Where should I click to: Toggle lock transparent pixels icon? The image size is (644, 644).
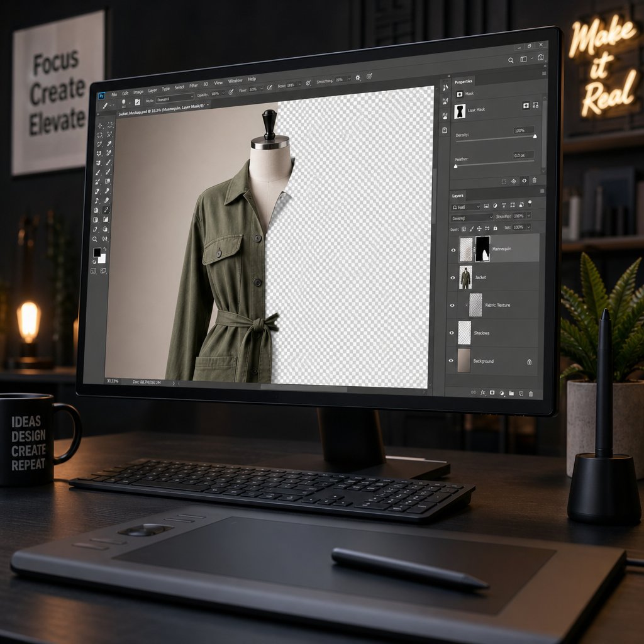[x=464, y=229]
